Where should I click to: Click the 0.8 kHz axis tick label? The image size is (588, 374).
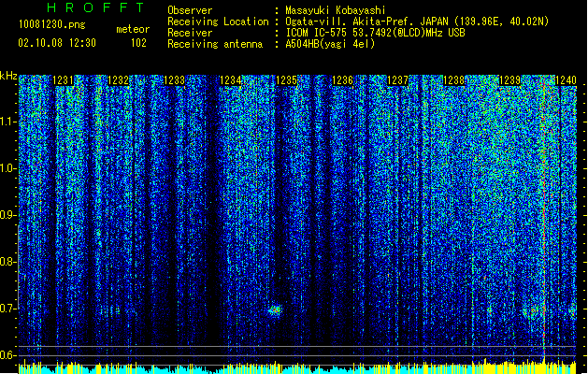coord(7,262)
